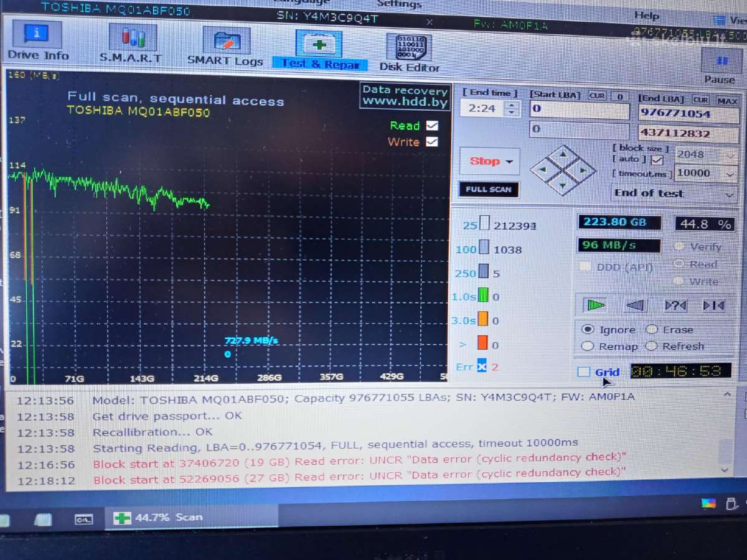Enable the Grid checkbox
Image resolution: width=747 pixels, height=560 pixels.
[x=583, y=372]
